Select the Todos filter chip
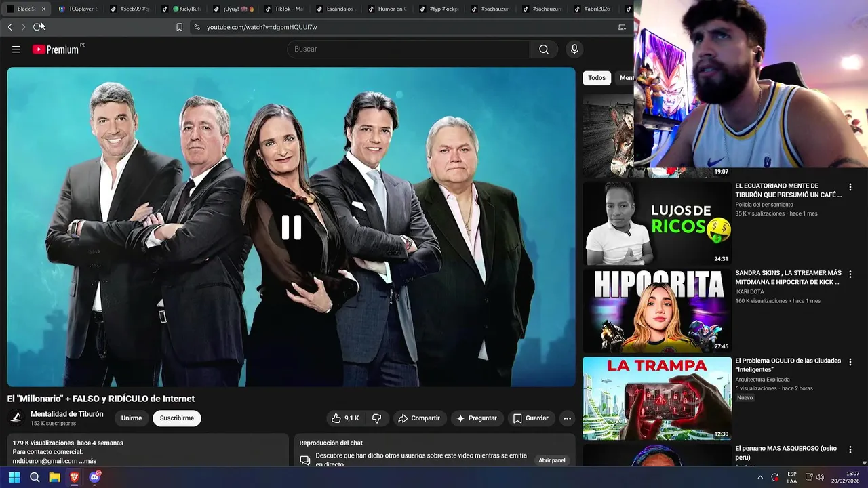 click(597, 78)
